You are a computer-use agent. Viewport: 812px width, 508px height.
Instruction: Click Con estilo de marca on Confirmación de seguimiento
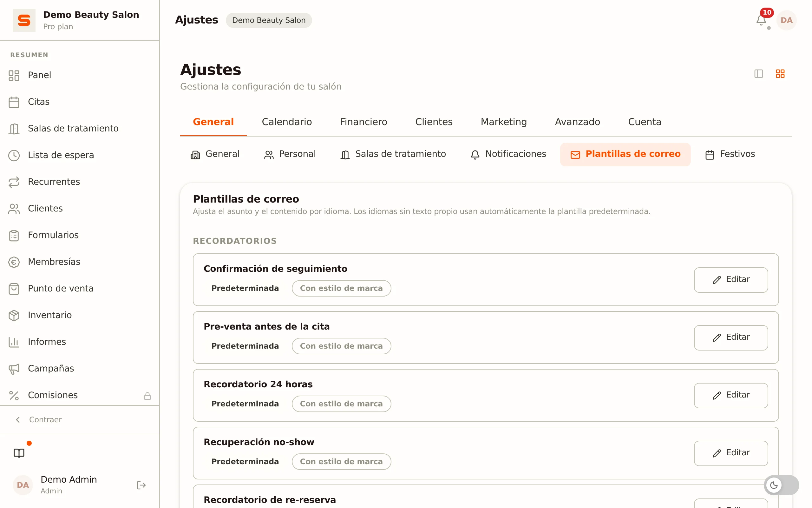click(341, 288)
